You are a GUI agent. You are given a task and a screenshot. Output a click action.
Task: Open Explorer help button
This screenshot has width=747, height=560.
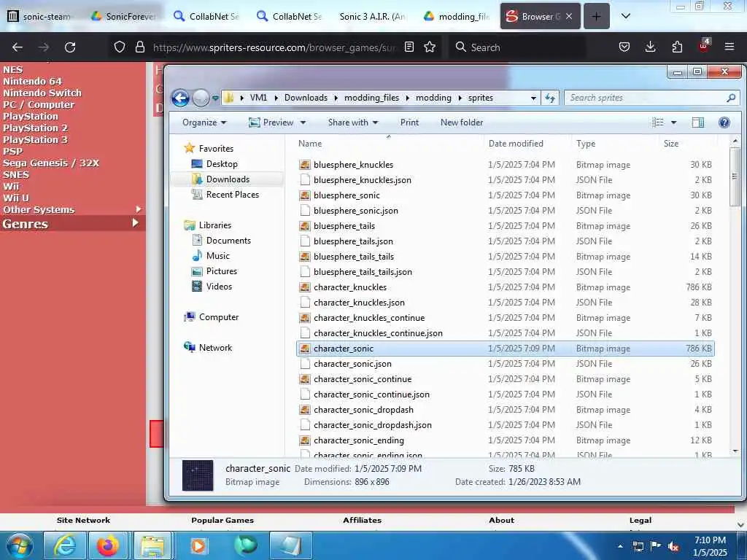point(724,122)
